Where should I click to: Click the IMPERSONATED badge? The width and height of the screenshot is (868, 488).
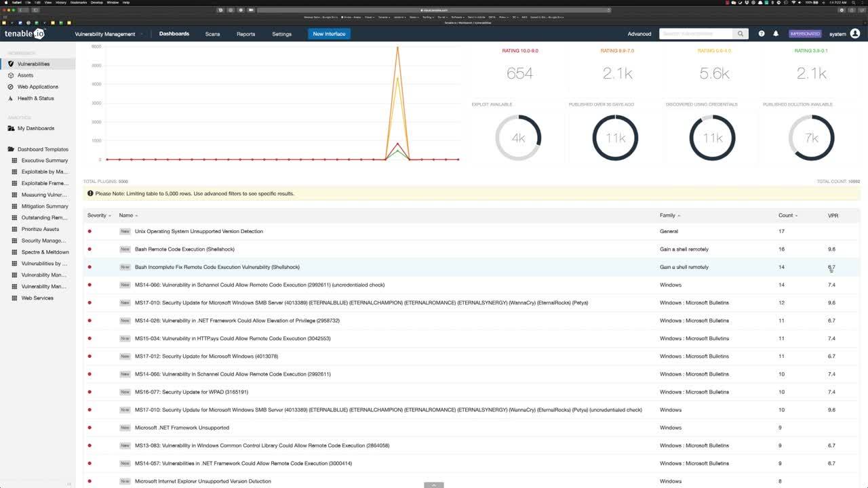point(805,34)
